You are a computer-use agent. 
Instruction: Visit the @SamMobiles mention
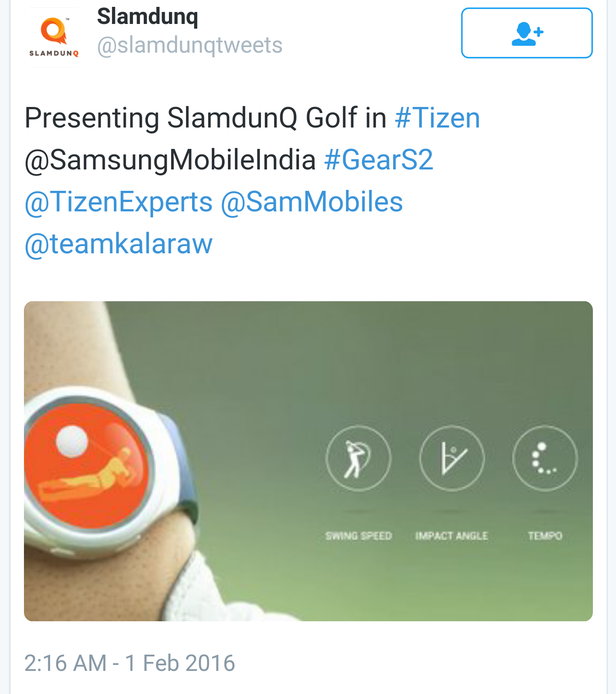point(312,202)
